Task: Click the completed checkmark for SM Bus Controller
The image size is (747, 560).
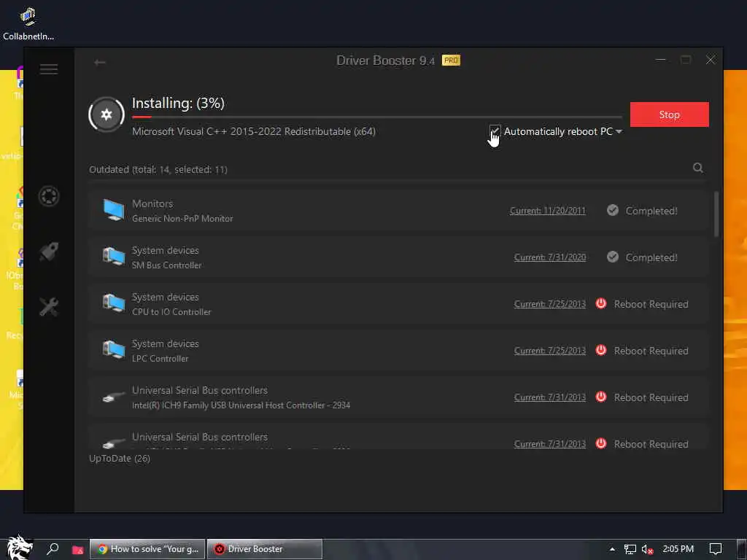Action: (613, 257)
